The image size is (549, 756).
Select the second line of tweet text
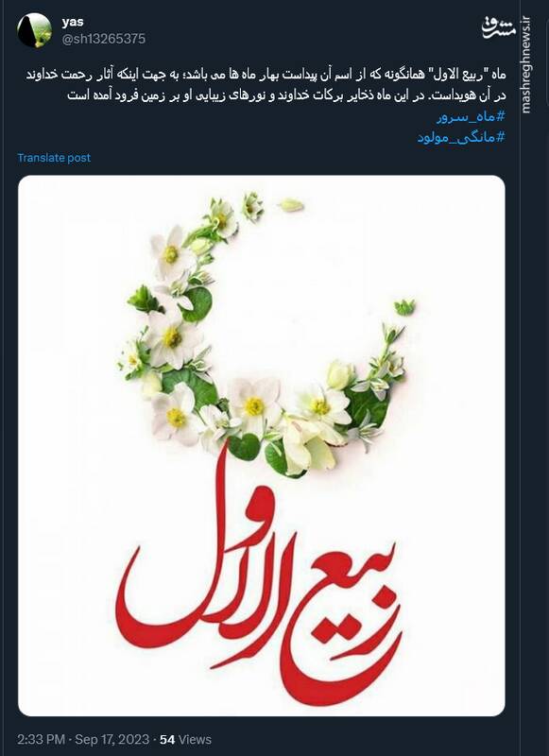pos(286,95)
